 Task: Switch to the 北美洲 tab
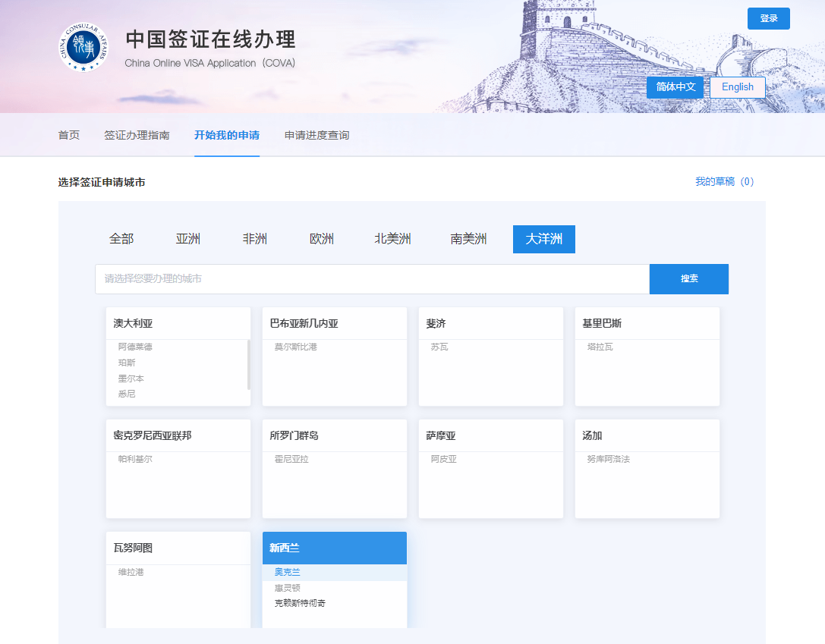394,238
